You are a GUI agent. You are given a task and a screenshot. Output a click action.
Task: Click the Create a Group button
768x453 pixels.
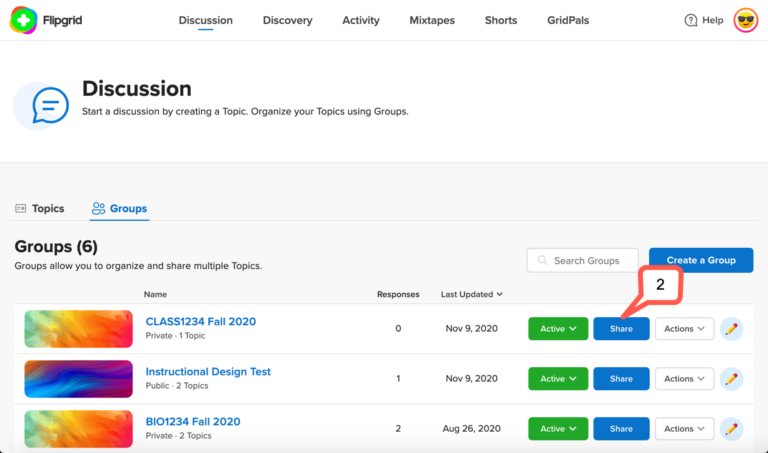701,260
